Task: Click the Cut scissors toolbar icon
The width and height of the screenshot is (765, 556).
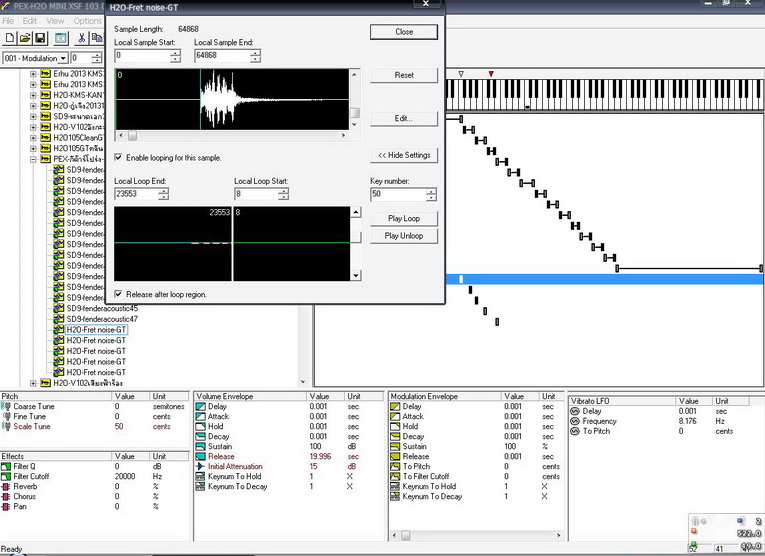Action: click(x=82, y=38)
